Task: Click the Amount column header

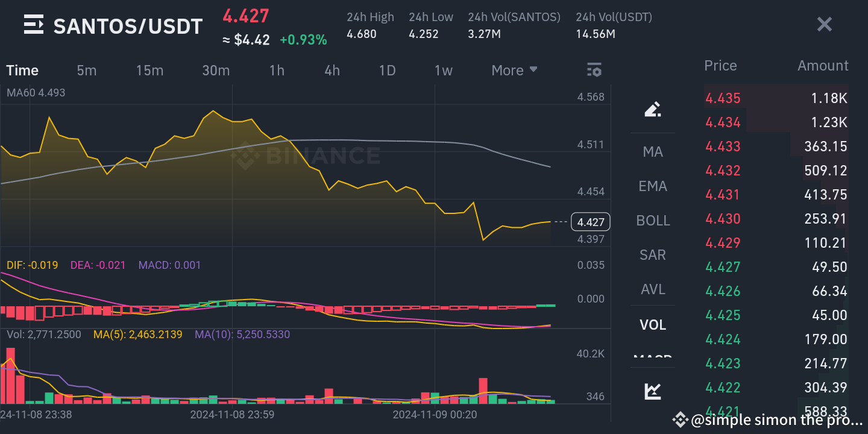Action: [x=823, y=66]
